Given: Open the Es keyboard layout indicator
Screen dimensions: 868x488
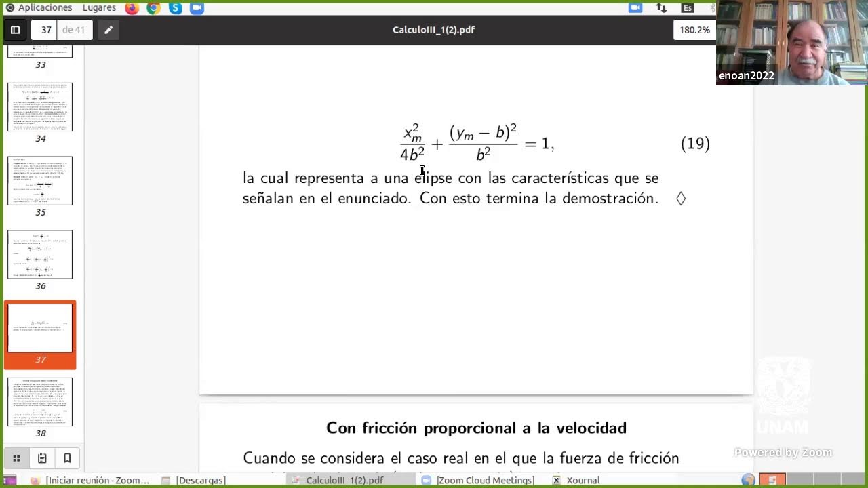Looking at the screenshot, I should pos(688,7).
